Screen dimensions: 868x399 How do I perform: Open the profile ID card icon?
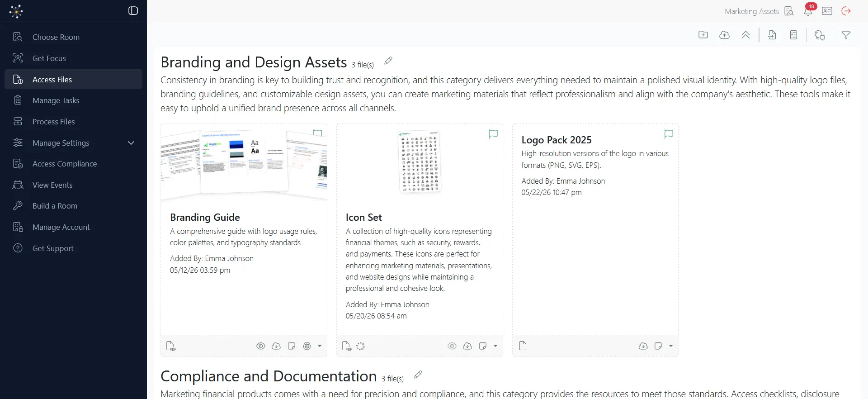click(827, 11)
